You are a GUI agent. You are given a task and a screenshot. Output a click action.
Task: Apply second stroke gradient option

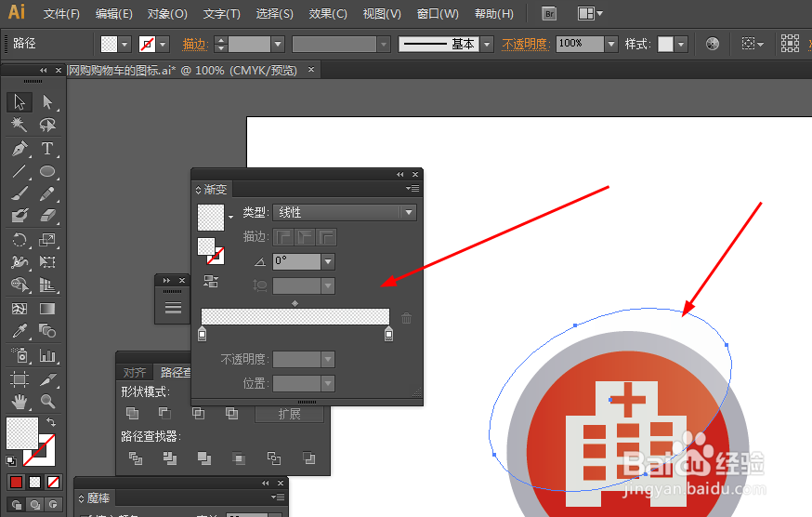pyautogui.click(x=305, y=237)
